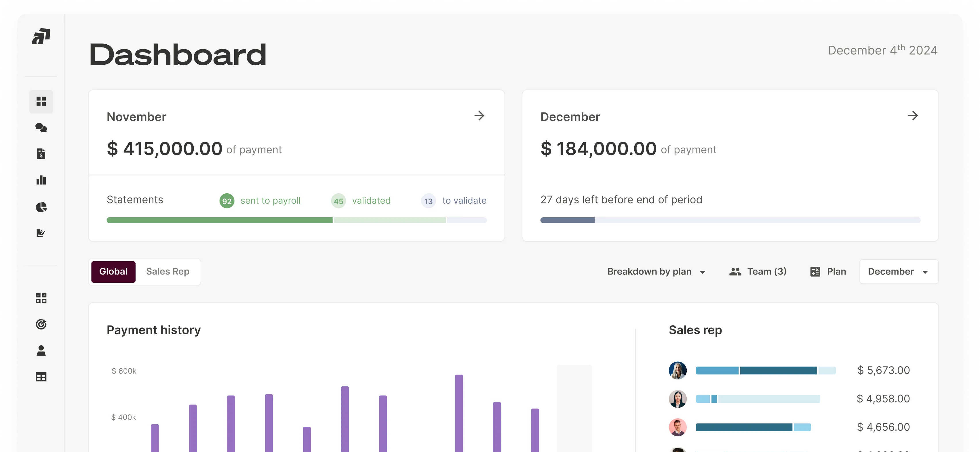
Task: Click the document edit pen icon
Action: tap(41, 233)
